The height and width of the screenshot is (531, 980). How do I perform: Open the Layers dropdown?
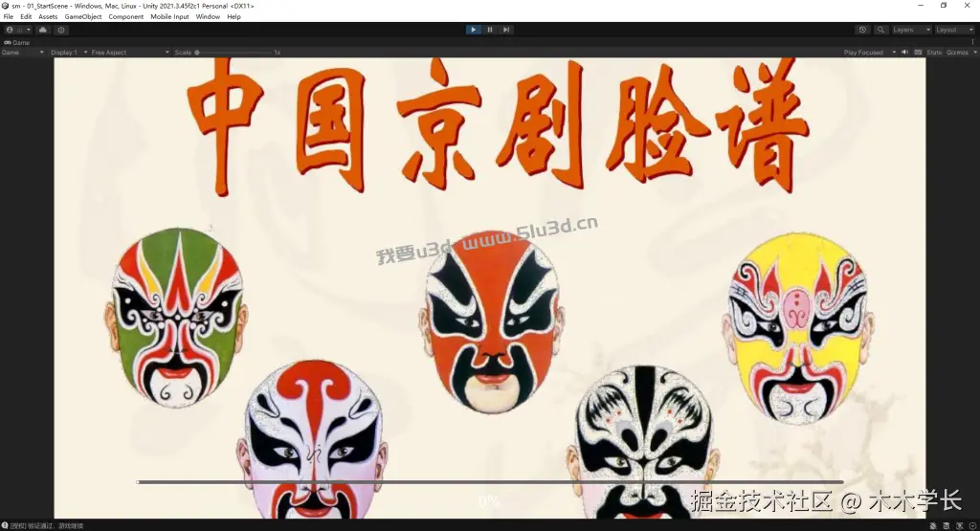[x=911, y=30]
